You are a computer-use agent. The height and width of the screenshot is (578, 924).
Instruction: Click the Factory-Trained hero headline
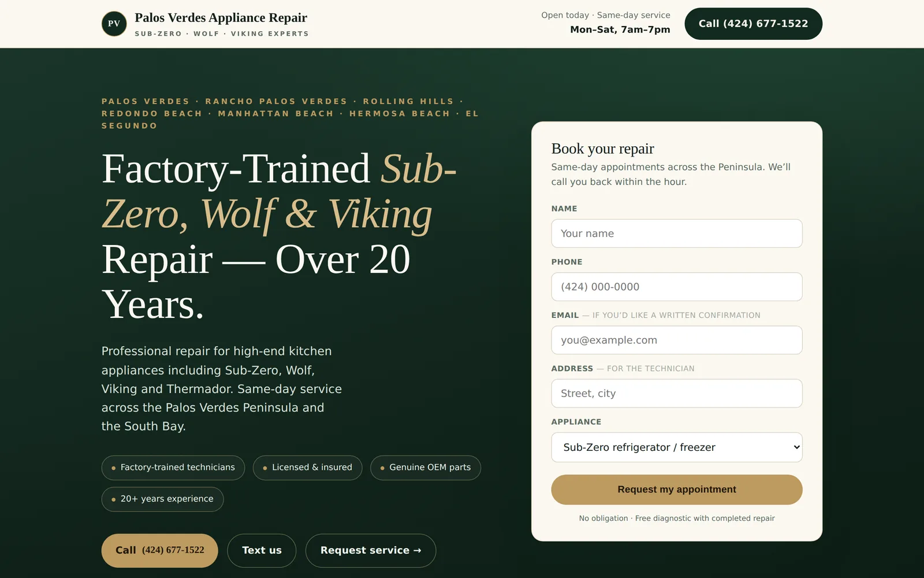point(279,236)
